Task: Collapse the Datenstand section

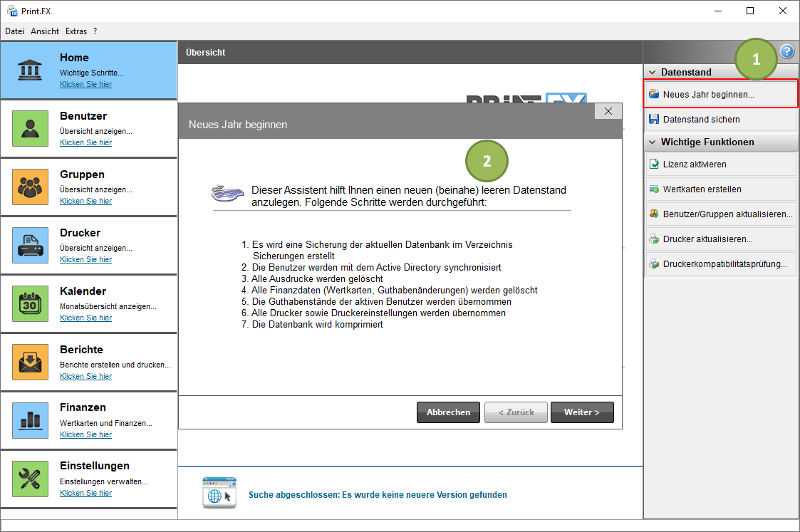Action: (653, 72)
